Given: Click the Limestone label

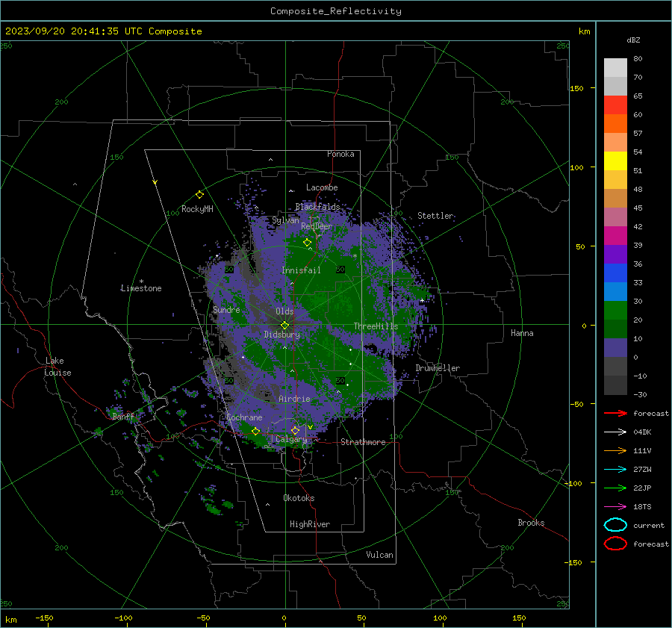Looking at the screenshot, I should coord(141,288).
